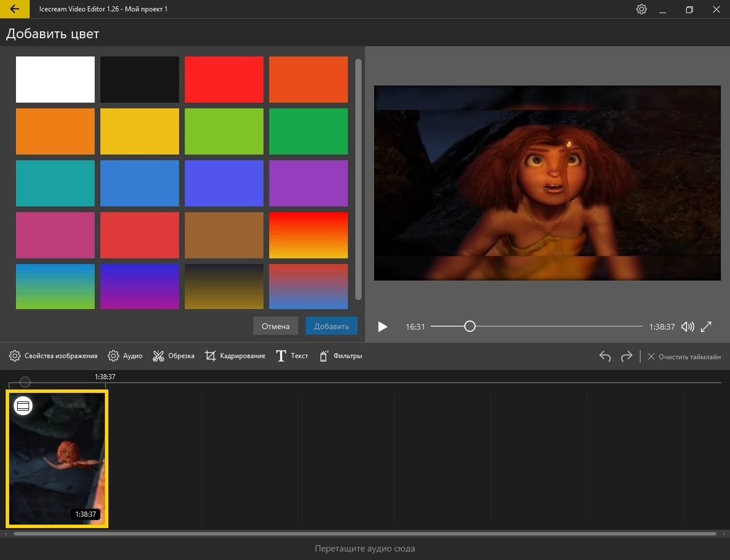
Task: Select the white color swatch
Action: pyautogui.click(x=55, y=79)
